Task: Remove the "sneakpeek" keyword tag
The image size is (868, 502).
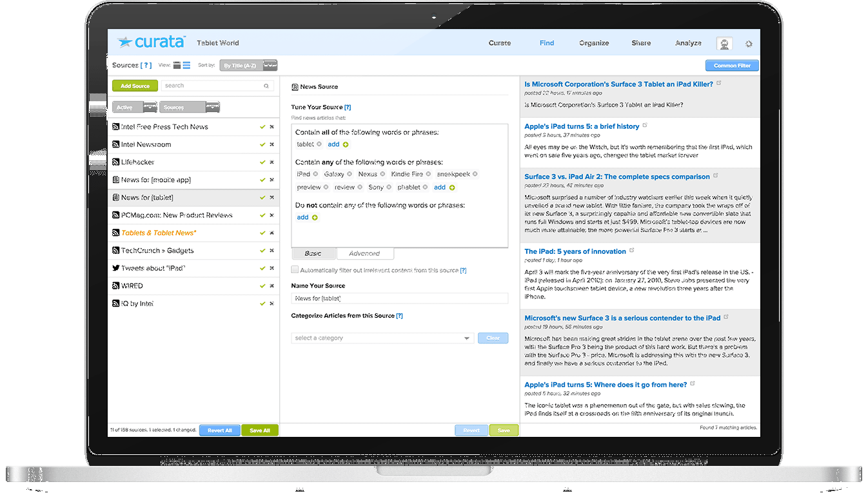Action: click(476, 174)
